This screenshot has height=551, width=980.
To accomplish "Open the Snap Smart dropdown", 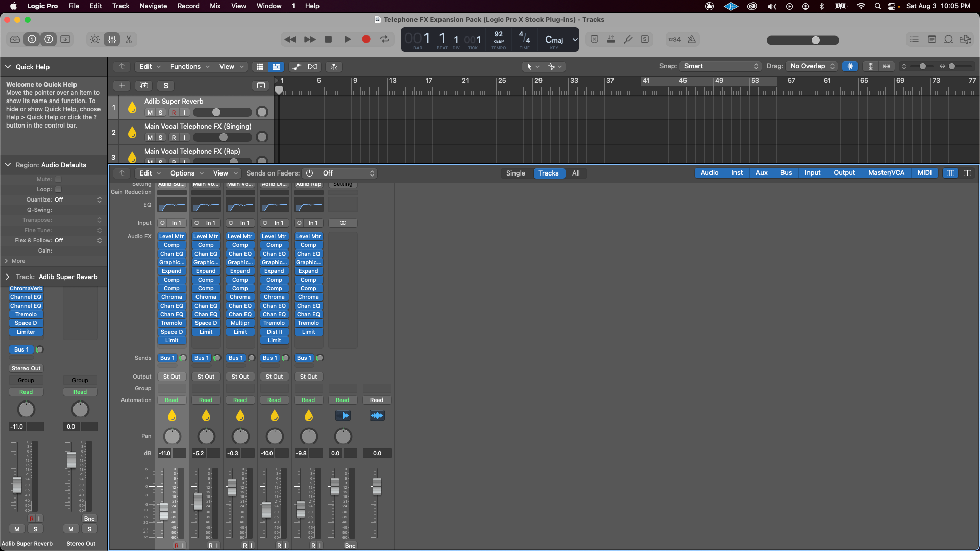I will click(x=721, y=66).
